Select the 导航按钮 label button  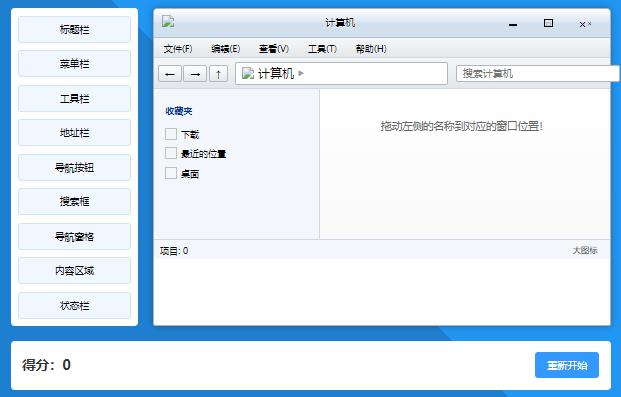(74, 167)
